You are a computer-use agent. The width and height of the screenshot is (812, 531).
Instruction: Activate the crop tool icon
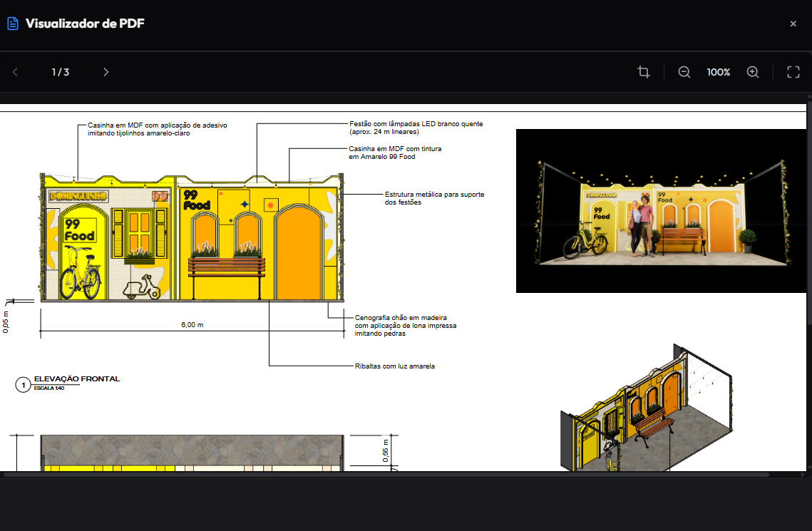pos(644,72)
